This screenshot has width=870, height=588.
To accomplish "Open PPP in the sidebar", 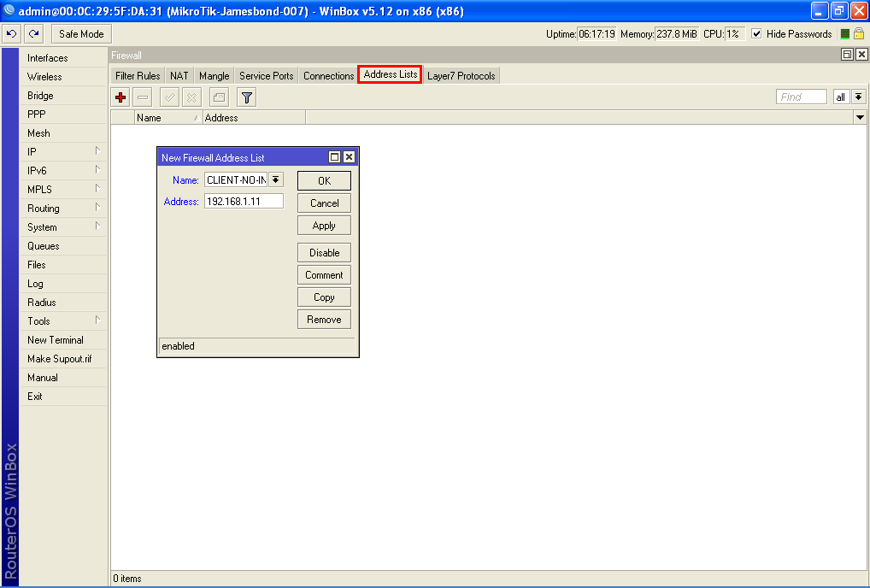I will point(63,115).
